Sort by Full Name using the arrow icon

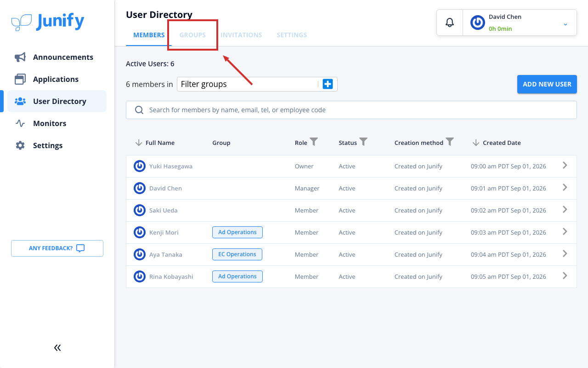(139, 143)
